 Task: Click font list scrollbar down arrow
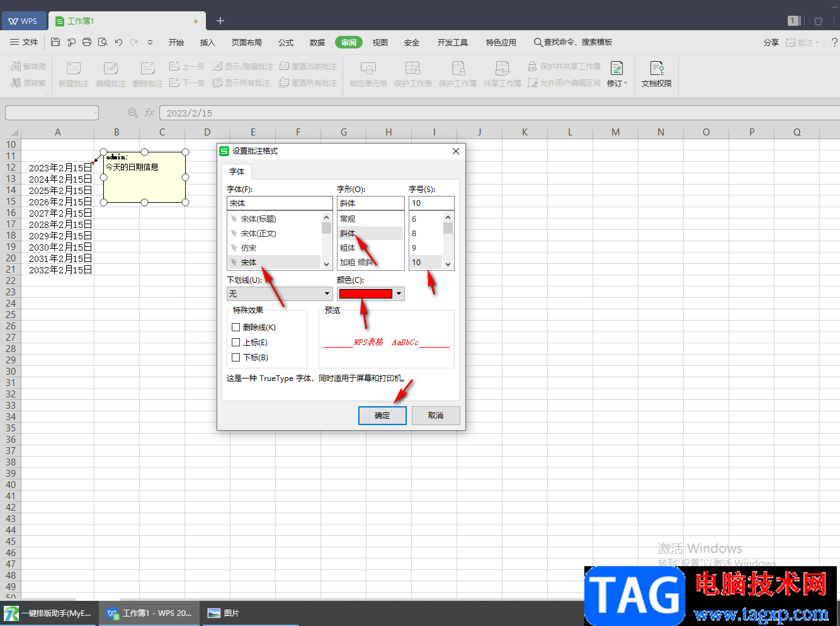pos(326,265)
